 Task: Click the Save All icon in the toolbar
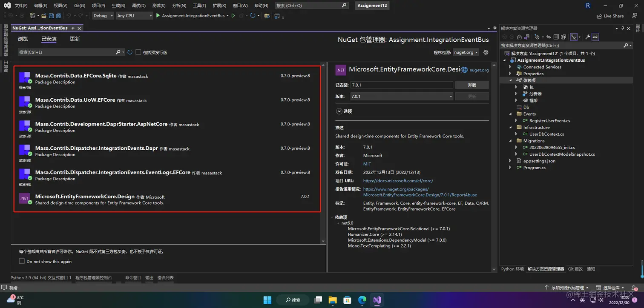click(x=58, y=16)
